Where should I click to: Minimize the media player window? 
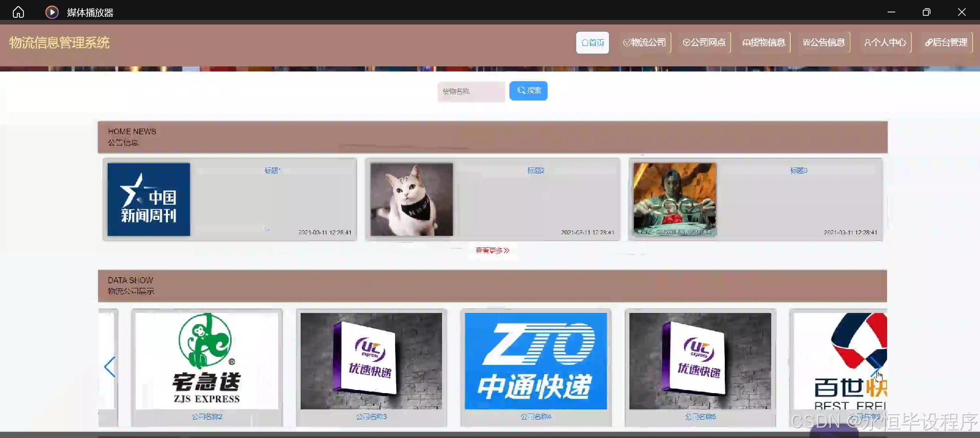coord(891,12)
